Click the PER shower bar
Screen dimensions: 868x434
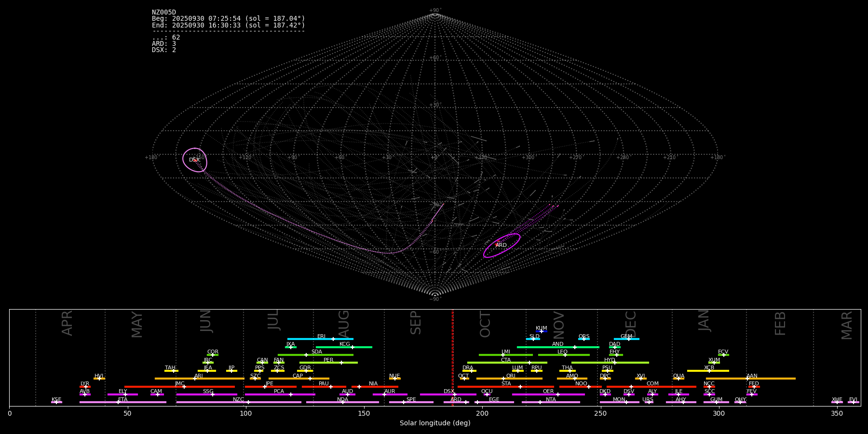(328, 363)
